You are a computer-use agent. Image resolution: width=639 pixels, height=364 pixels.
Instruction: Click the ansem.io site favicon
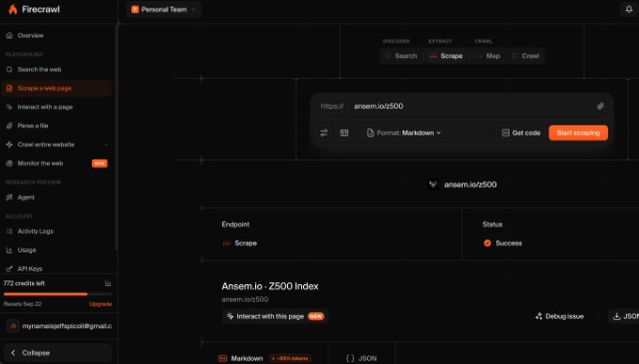(433, 184)
